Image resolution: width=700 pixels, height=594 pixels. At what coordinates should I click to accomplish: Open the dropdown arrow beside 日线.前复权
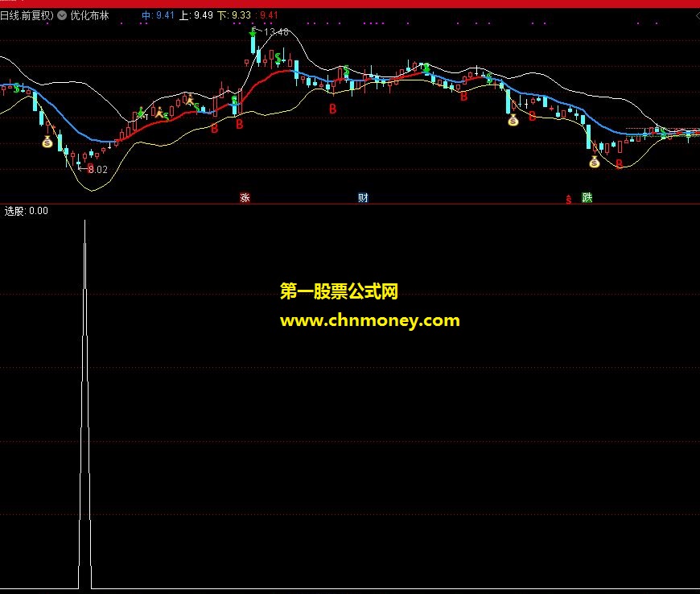point(62,15)
